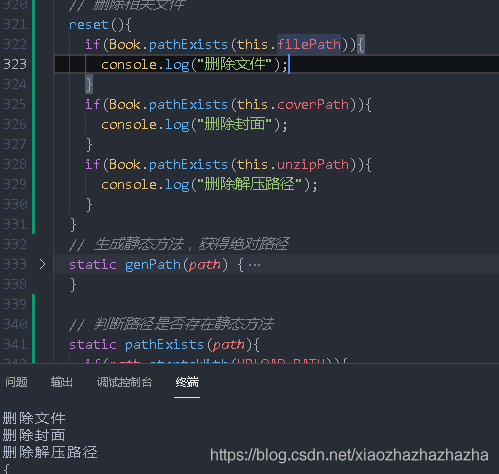The image size is (499, 474).
Task: Click line number 341 in the gutter
Action: coord(15,344)
